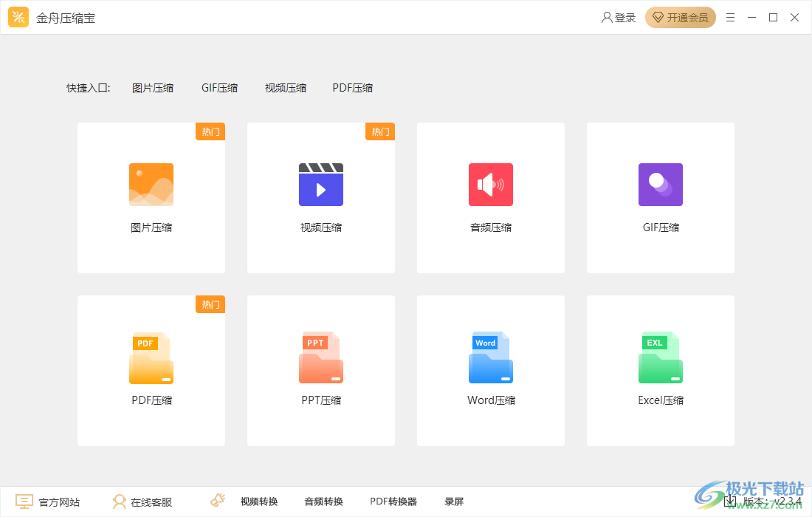Click the diamond icon on membership button
The image size is (812, 517).
658,18
